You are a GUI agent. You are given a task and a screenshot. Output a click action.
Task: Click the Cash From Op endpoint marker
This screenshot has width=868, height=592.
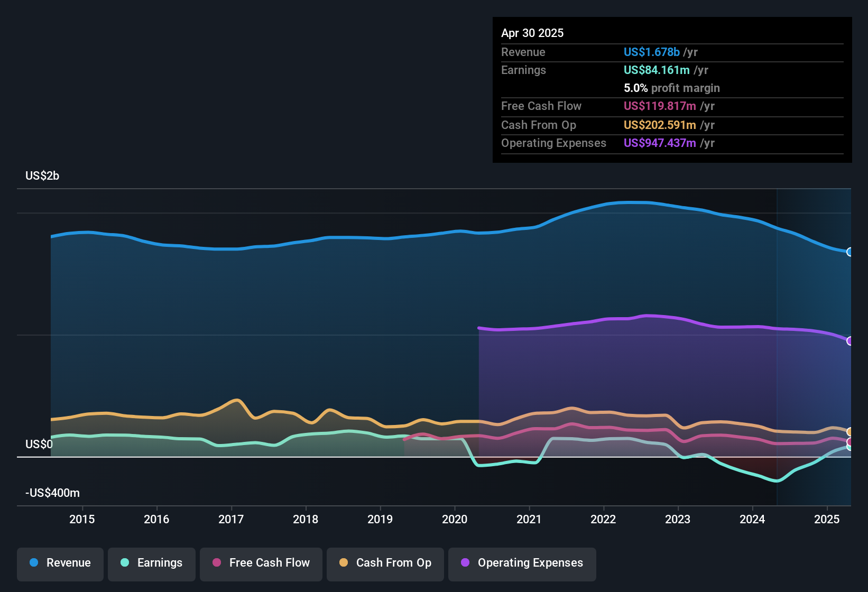(x=850, y=431)
